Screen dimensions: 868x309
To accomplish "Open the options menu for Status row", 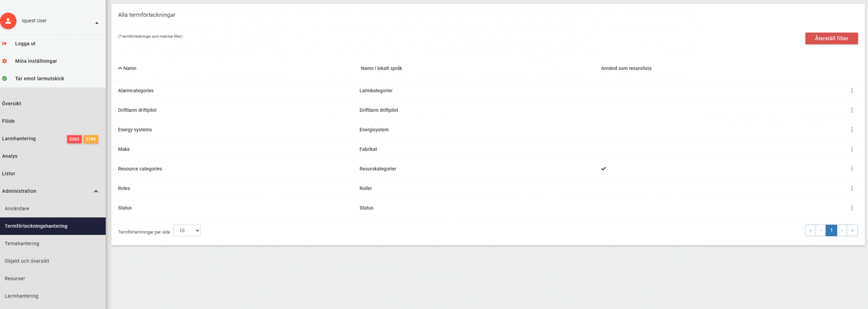I will point(852,208).
